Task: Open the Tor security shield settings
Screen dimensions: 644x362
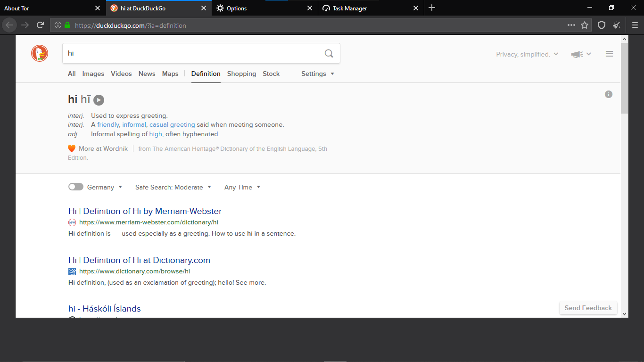Action: [601, 25]
